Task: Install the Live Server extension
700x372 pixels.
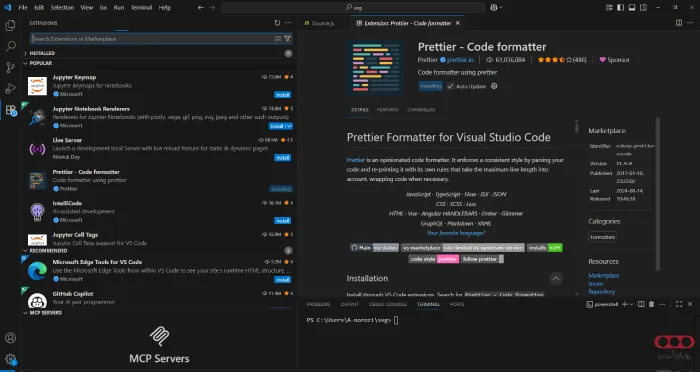Action: tap(283, 158)
